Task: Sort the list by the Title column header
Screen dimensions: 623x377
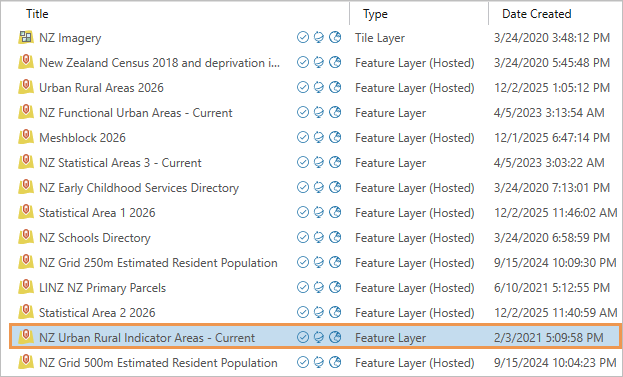Action: pos(37,14)
